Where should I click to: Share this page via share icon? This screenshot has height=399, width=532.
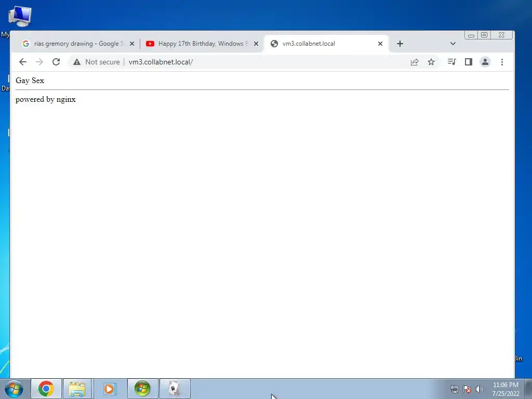point(414,62)
